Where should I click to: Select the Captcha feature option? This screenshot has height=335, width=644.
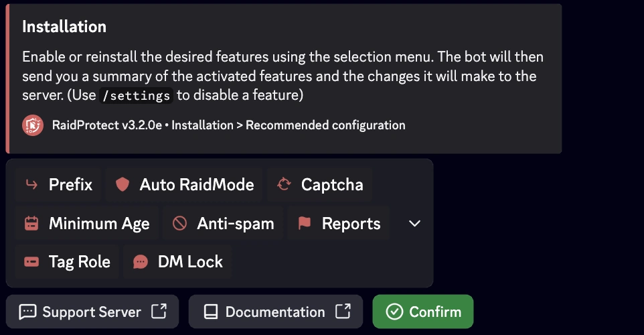coord(319,185)
